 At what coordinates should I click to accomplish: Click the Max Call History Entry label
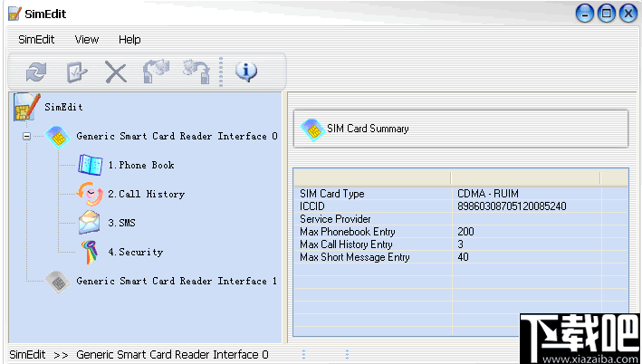point(347,244)
